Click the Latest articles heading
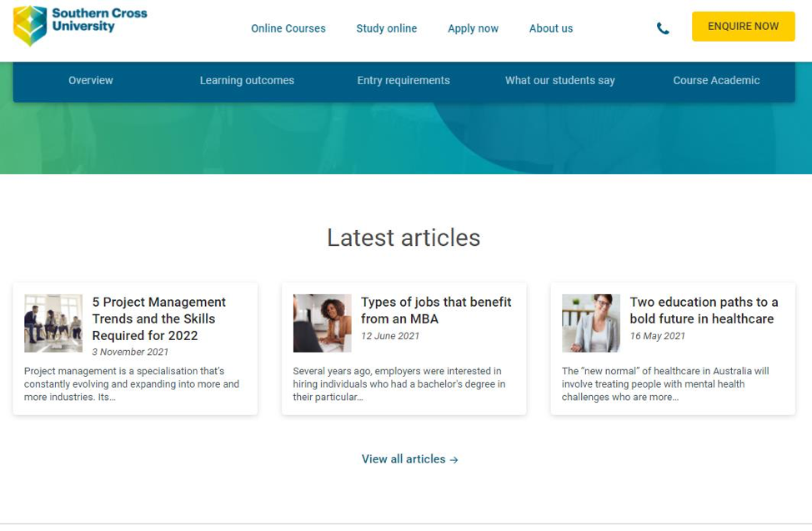The image size is (812, 531). click(403, 238)
